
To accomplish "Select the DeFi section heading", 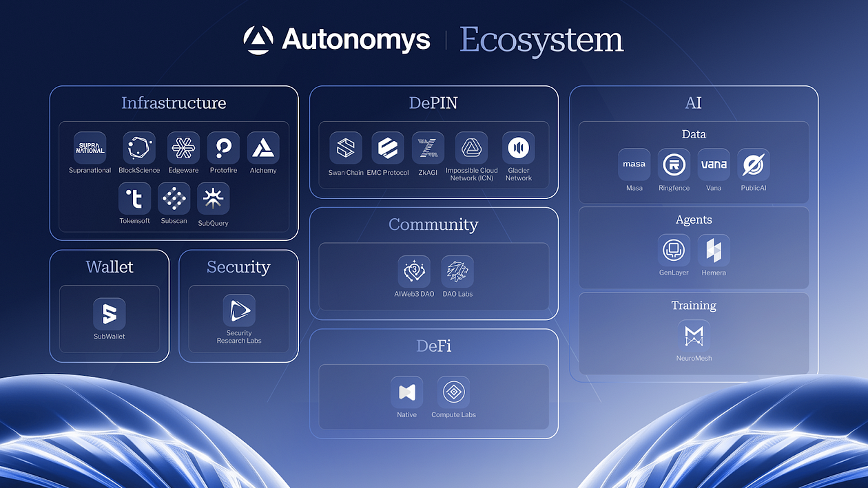I will coord(434,346).
